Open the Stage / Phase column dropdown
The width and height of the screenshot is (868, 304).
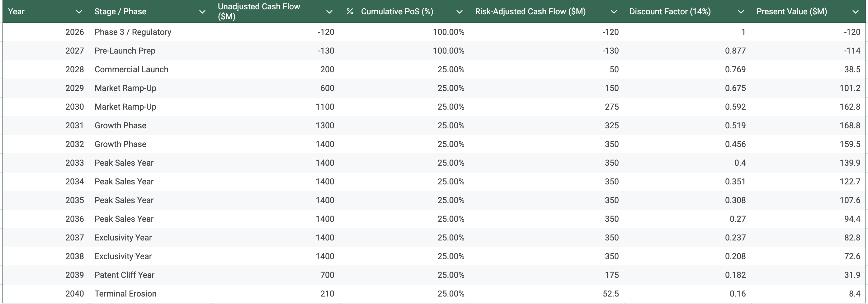coord(202,12)
